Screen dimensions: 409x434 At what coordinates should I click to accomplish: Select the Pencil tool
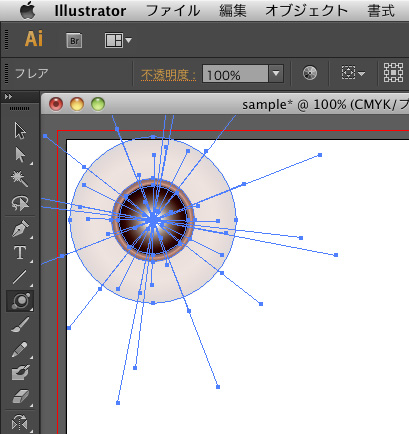click(x=20, y=349)
